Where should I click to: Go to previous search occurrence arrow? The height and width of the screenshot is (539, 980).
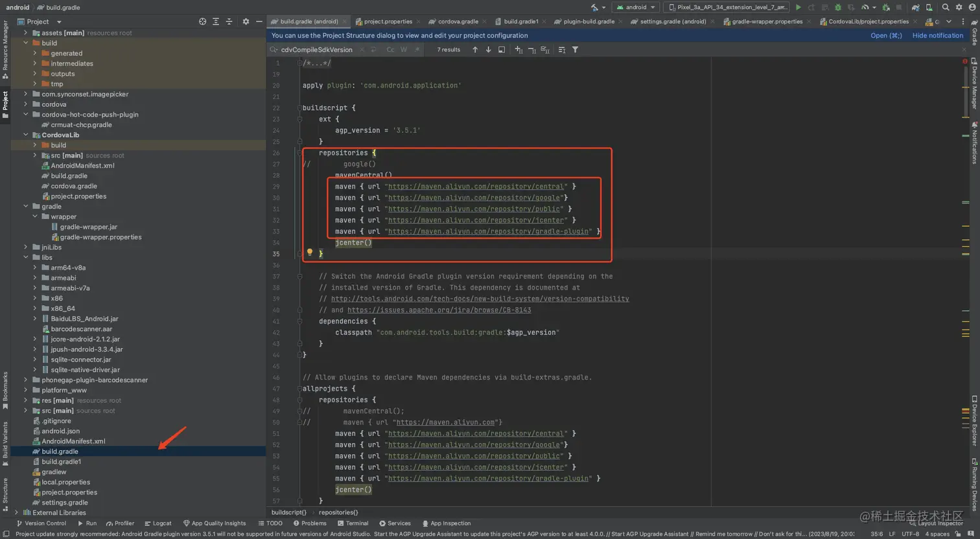coord(474,49)
